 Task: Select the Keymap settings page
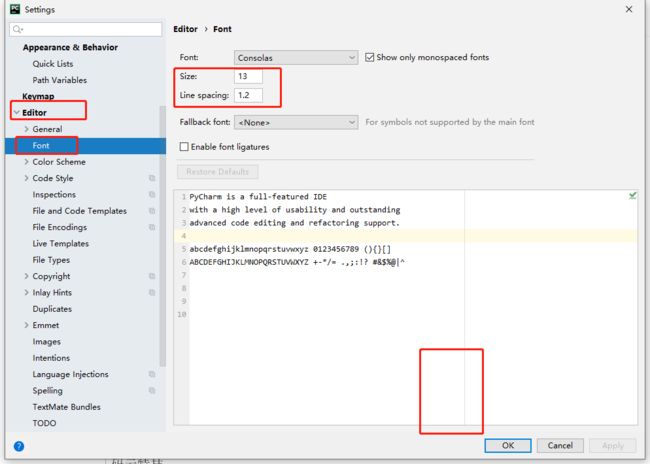(x=38, y=96)
